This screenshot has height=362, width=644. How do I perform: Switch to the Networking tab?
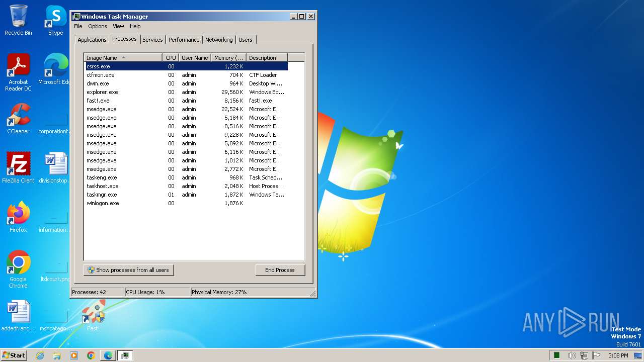pyautogui.click(x=219, y=40)
